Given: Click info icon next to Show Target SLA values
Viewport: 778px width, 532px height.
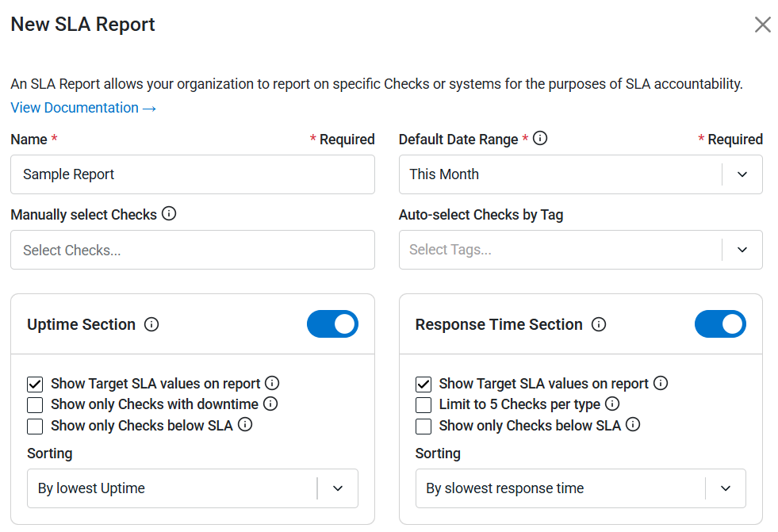Looking at the screenshot, I should [x=272, y=384].
